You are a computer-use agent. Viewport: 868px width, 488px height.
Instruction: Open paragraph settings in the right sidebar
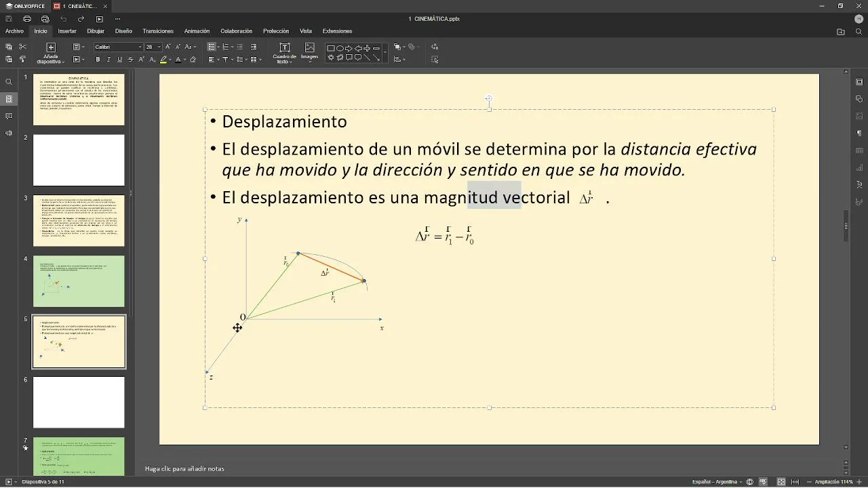(859, 134)
